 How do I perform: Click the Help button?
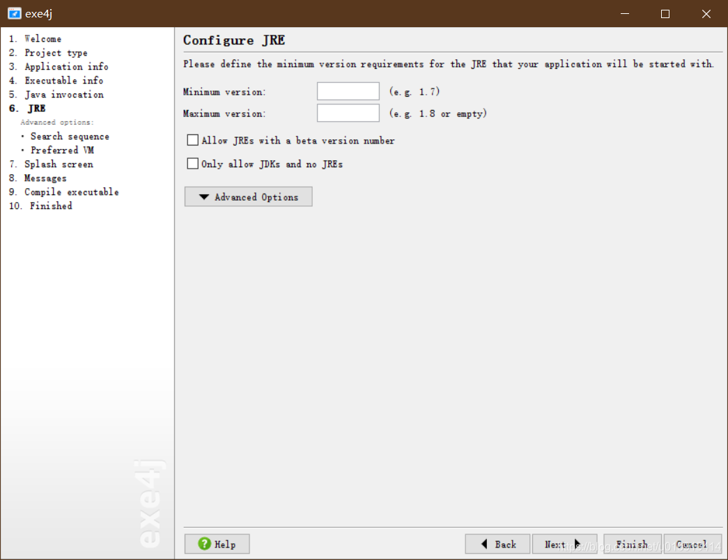217,544
